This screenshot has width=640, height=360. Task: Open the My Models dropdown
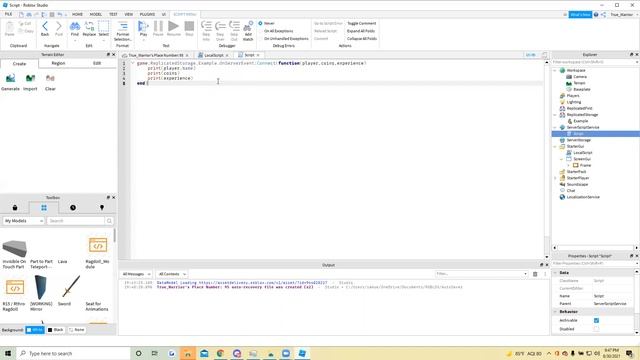pyautogui.click(x=24, y=221)
